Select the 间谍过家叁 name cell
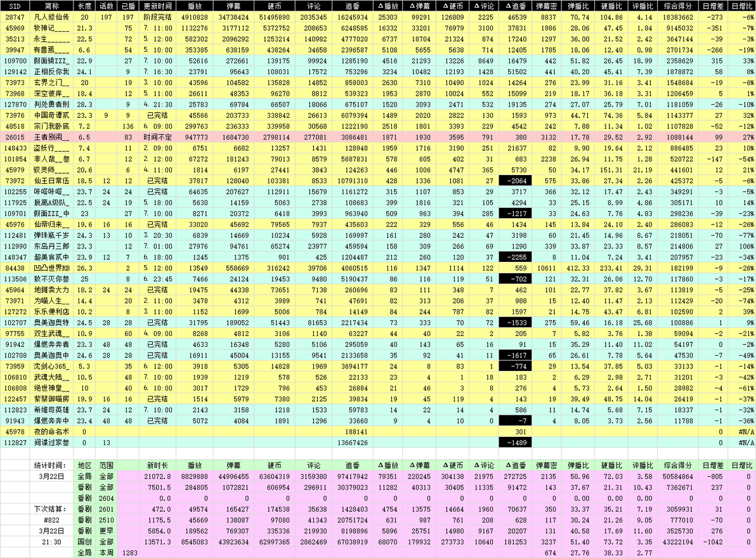The width and height of the screenshot is (756, 558). (52, 443)
